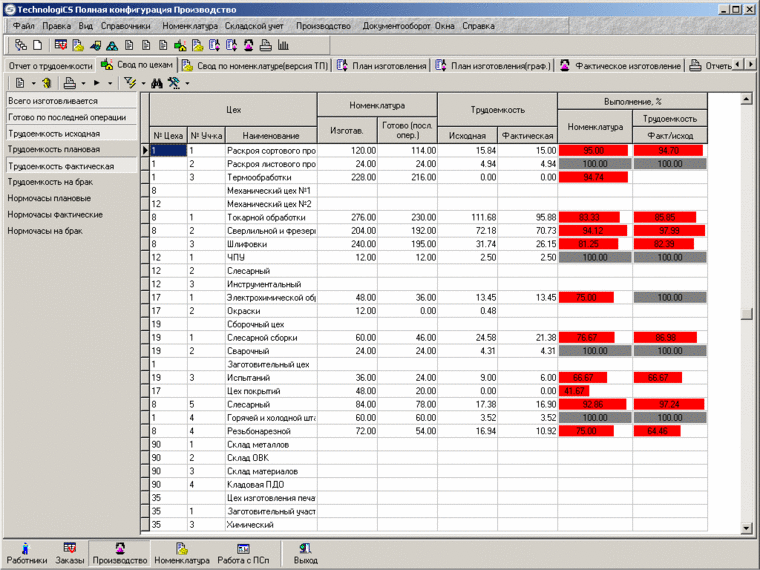The image size is (760, 570).
Task: Click the binoculars search icon
Action: pyautogui.click(x=157, y=83)
